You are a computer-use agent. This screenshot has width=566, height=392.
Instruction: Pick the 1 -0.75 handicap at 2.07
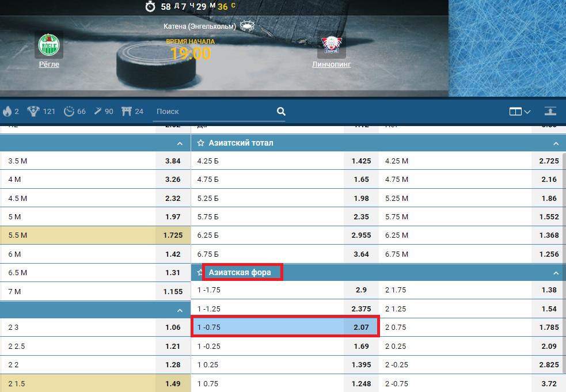[285, 327]
